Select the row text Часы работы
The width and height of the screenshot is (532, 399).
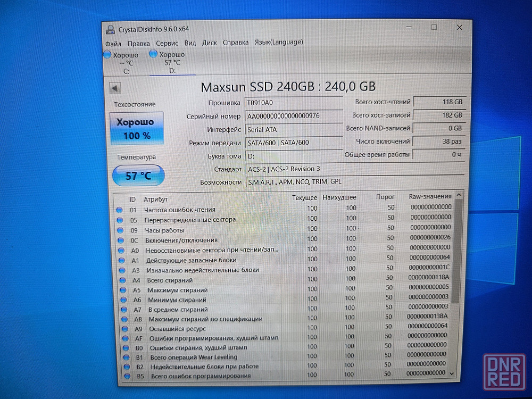[x=164, y=230]
